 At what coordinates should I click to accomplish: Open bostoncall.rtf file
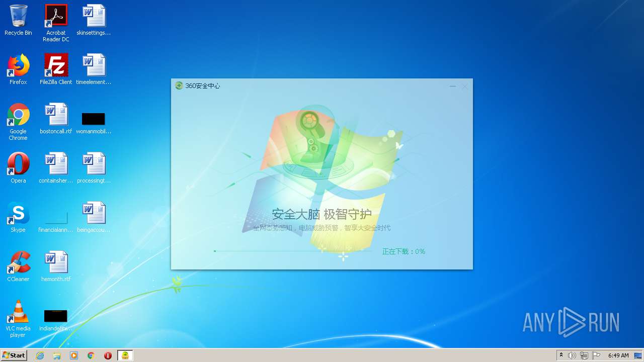(56, 119)
